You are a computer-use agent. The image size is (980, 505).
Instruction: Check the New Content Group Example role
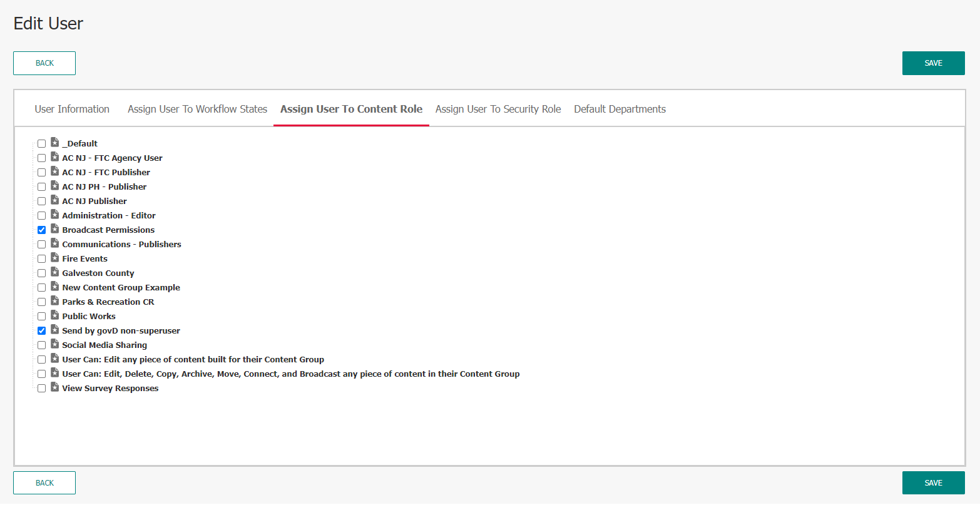click(41, 287)
